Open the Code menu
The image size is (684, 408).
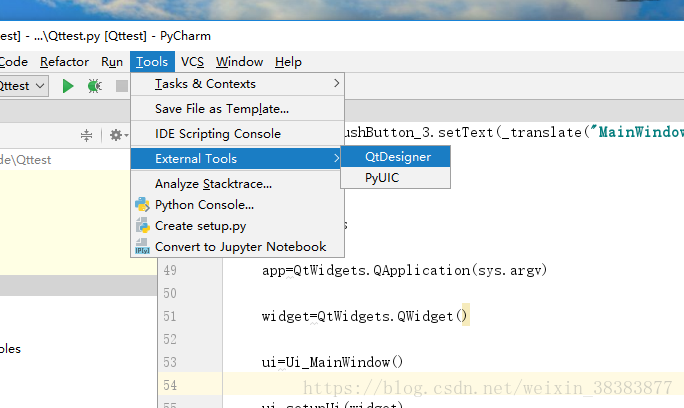14,62
